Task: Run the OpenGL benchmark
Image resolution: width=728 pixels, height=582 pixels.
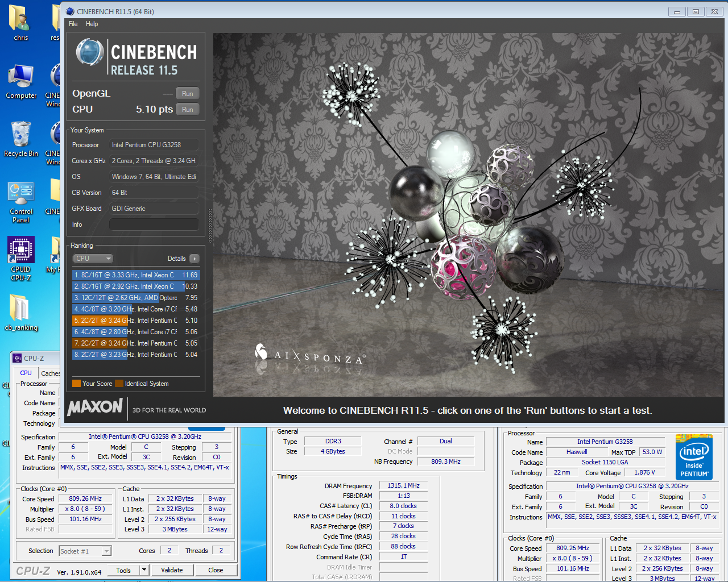Action: click(x=188, y=94)
